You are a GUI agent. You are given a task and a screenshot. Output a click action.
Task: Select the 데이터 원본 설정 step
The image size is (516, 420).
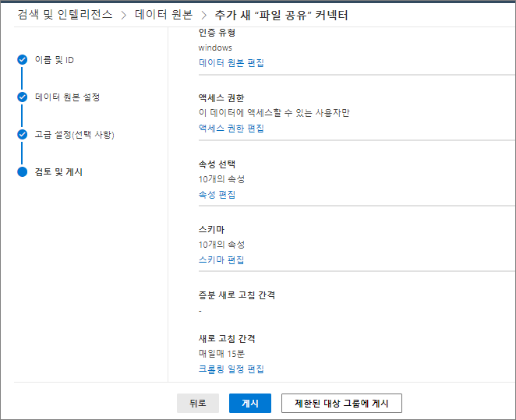click(x=68, y=97)
